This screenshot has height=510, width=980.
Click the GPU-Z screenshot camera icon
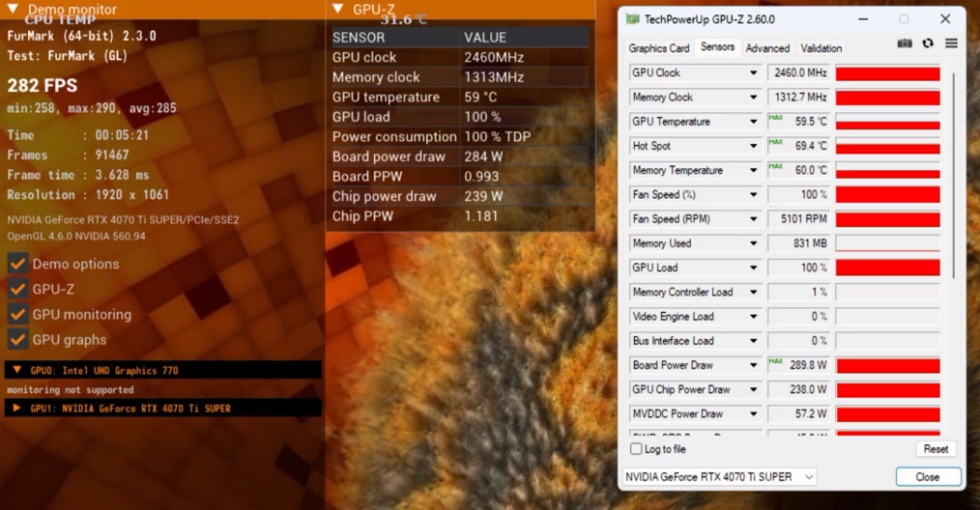[905, 43]
